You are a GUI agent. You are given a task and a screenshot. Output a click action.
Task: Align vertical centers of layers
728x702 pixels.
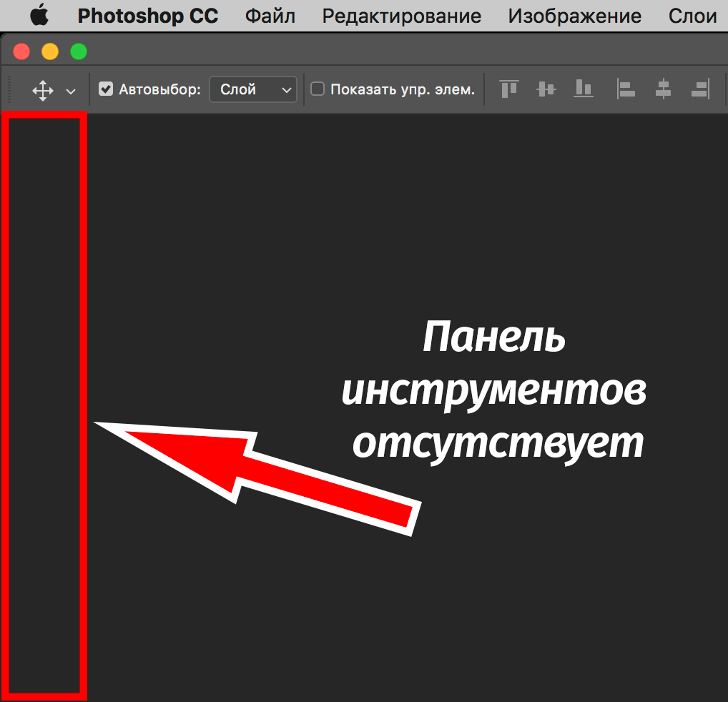coord(546,89)
